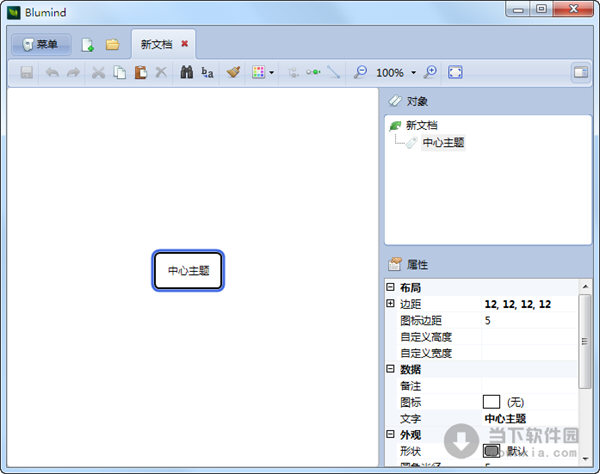Zoom in with the plus magnifier
This screenshot has width=600, height=474.
(430, 72)
